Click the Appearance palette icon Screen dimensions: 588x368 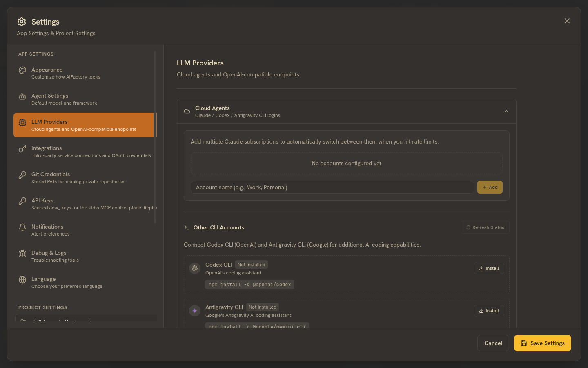[22, 70]
